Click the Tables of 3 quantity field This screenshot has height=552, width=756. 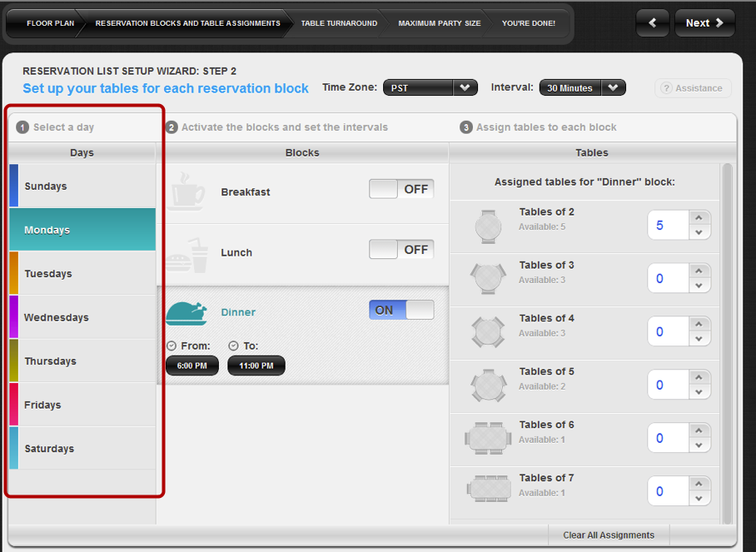(669, 278)
